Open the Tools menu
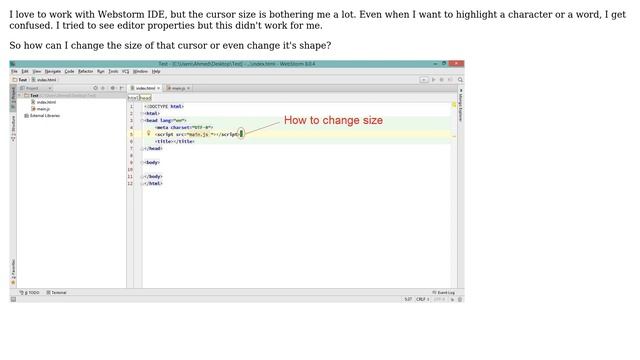 pyautogui.click(x=113, y=71)
